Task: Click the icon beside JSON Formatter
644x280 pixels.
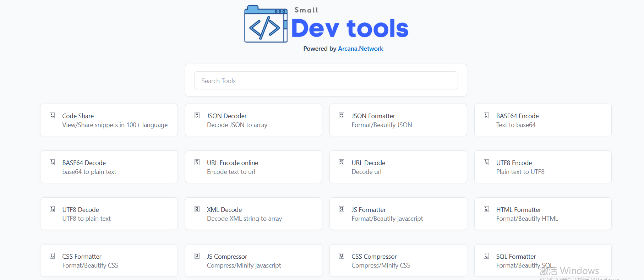Action: [x=342, y=115]
